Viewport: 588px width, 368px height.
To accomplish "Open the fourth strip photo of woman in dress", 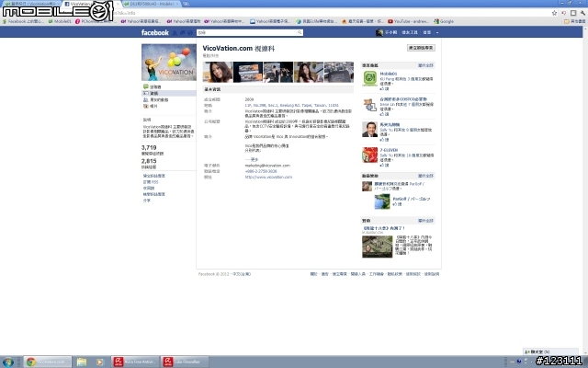I will [x=309, y=72].
